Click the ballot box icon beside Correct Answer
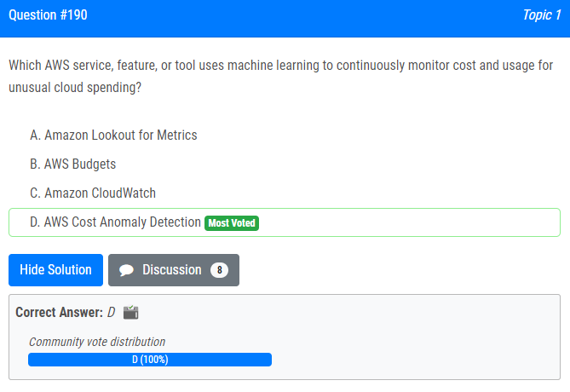 [131, 313]
